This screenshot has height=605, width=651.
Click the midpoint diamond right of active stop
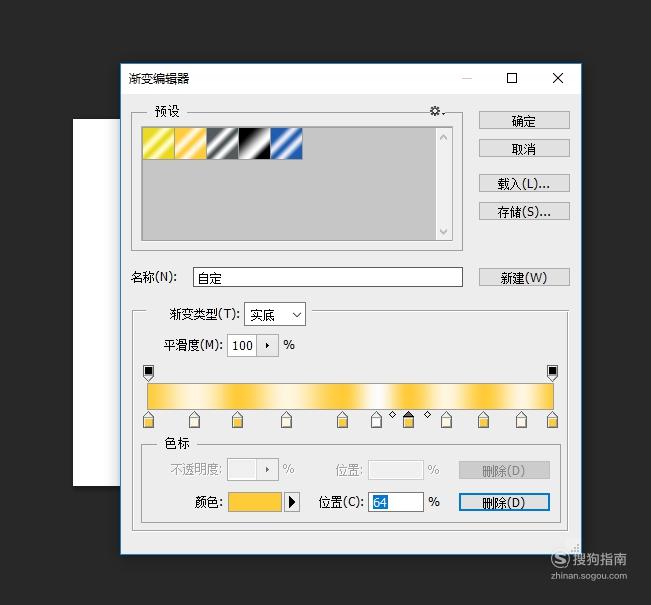pos(428,414)
